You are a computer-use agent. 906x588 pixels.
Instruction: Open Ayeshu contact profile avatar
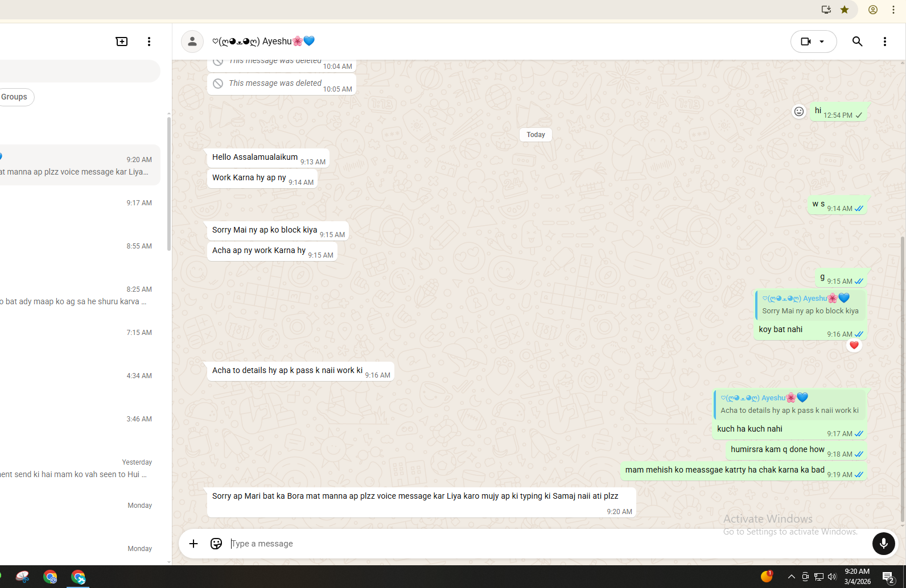tap(192, 42)
